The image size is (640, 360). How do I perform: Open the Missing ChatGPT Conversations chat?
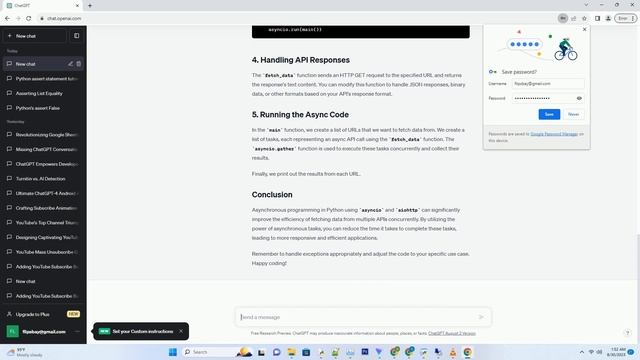coord(43,149)
